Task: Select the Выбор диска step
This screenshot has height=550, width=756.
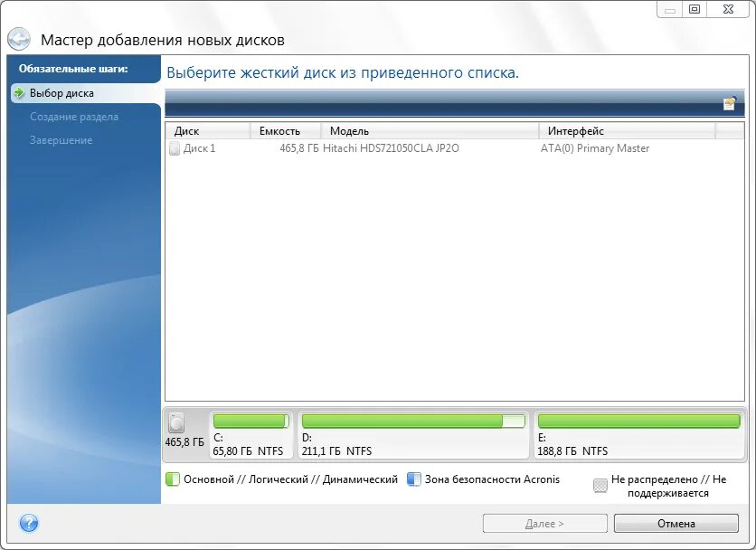Action: 85,92
